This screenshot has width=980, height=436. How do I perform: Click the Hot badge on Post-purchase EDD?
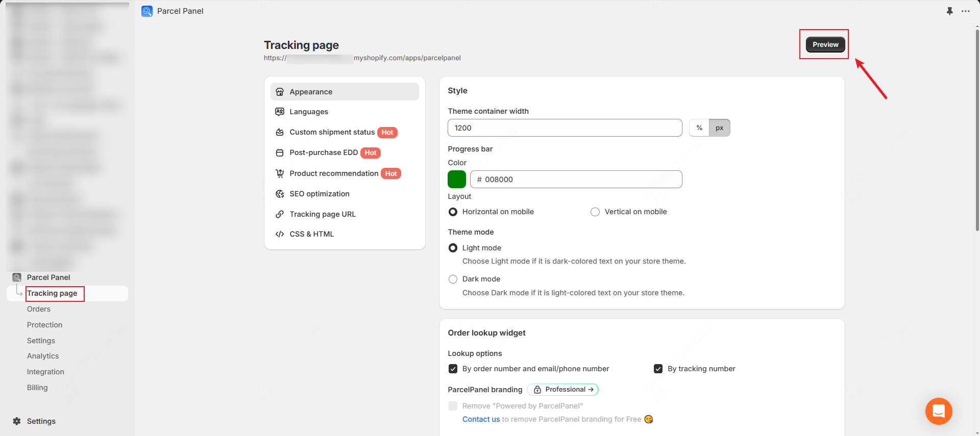point(371,153)
